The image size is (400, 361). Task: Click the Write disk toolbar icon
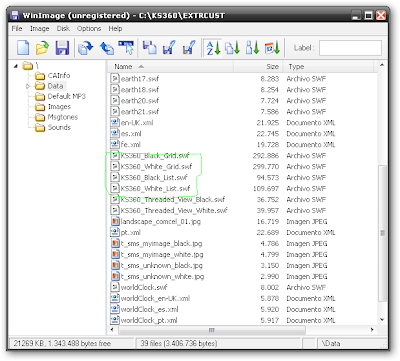(106, 48)
